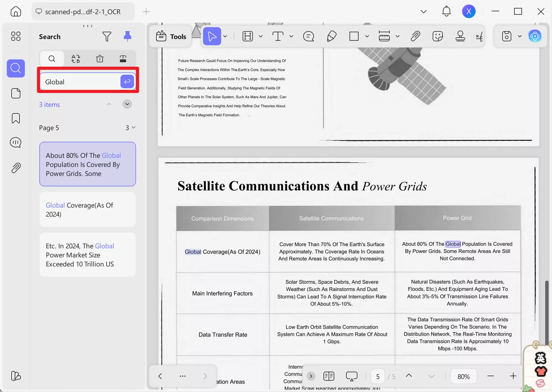Pin the Search panel
The height and width of the screenshot is (392, 552).
[127, 36]
